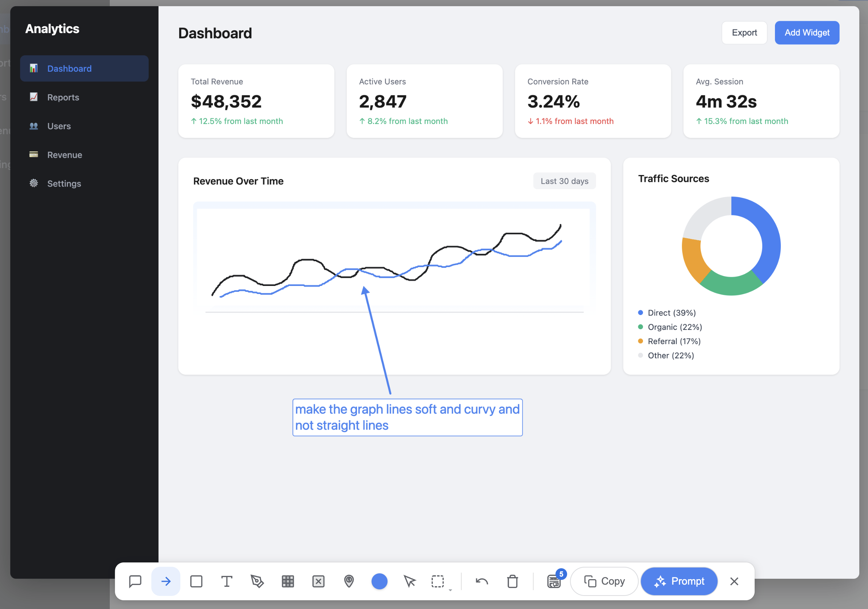Expand the annotation color picker

pos(379,581)
